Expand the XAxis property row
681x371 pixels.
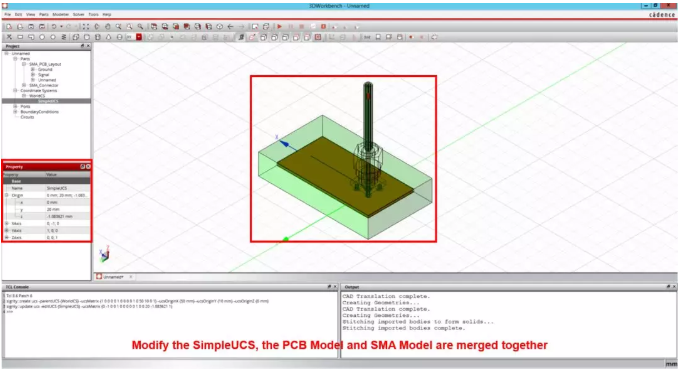(7, 223)
